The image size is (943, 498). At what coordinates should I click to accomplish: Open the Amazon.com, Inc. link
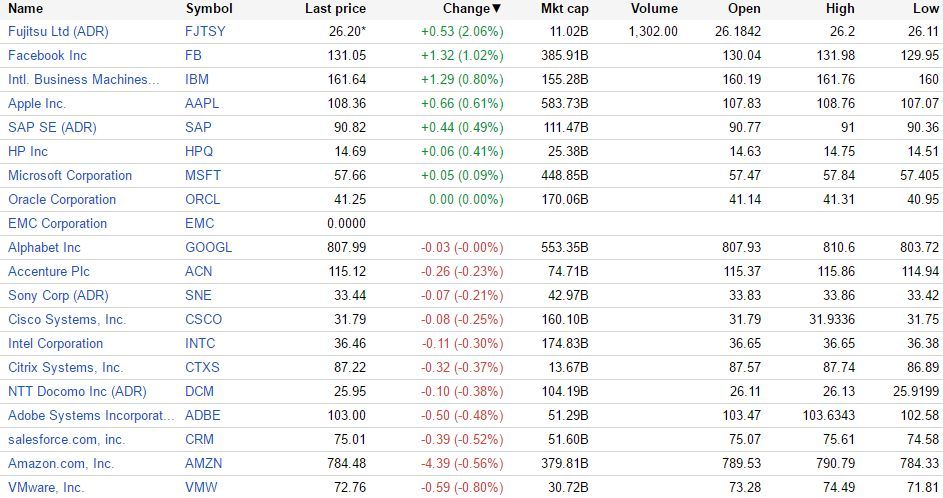coord(61,463)
